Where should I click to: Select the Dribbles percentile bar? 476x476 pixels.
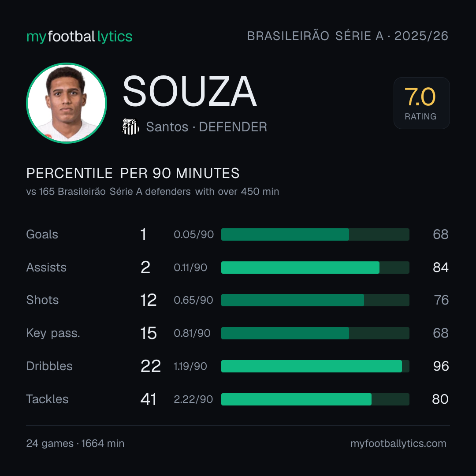click(315, 366)
